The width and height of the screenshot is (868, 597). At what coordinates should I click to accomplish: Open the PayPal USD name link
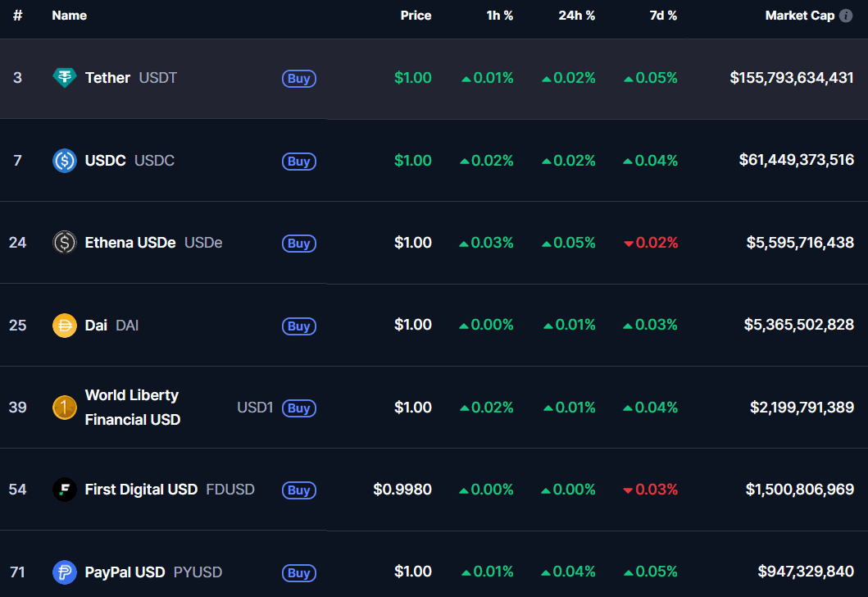(x=125, y=572)
